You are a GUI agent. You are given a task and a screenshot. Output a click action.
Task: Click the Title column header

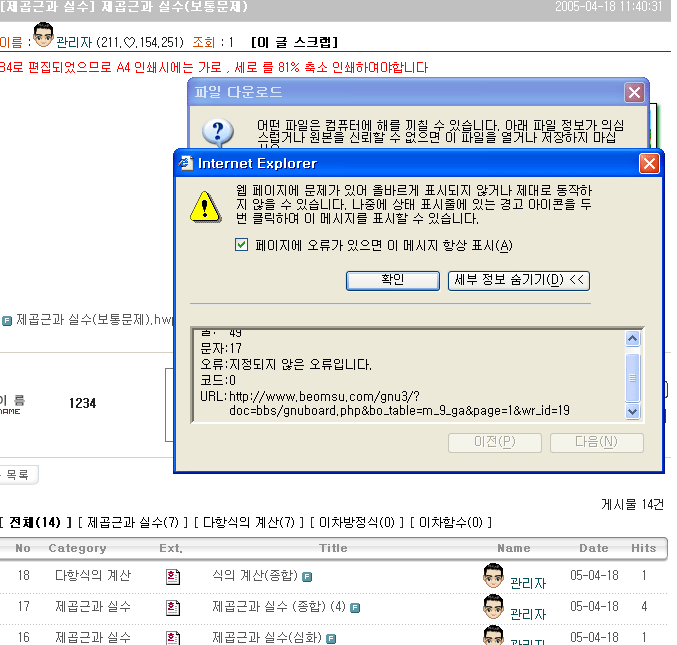[x=333, y=548]
